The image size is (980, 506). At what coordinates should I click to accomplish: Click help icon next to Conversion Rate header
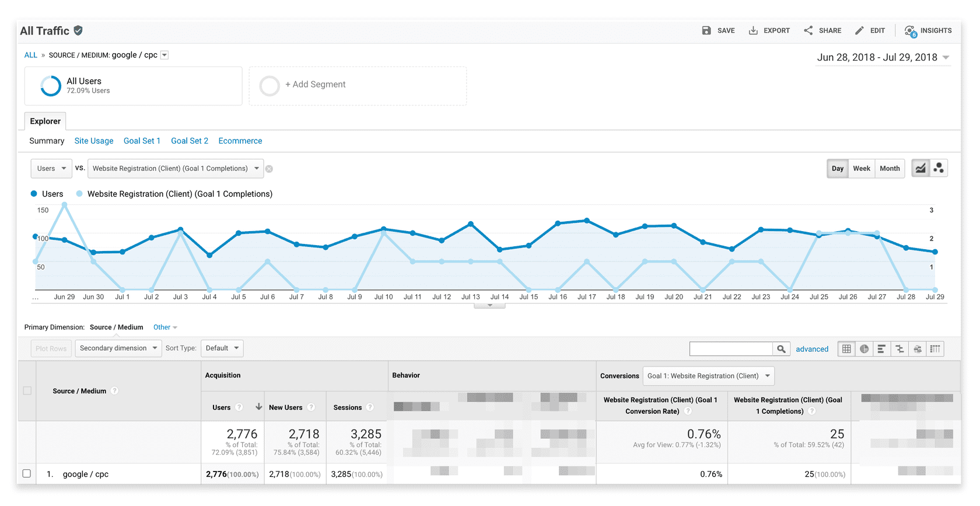(x=688, y=411)
